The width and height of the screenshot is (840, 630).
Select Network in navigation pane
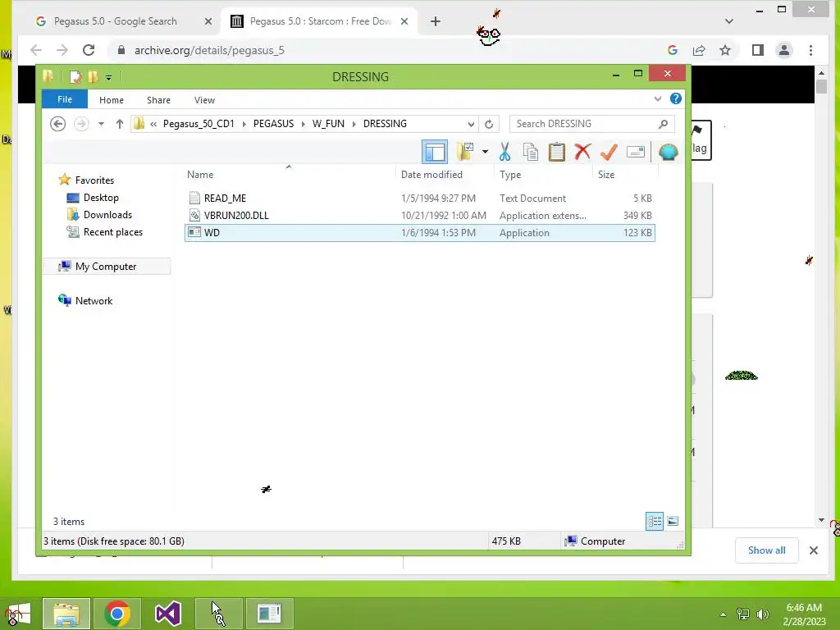click(94, 300)
